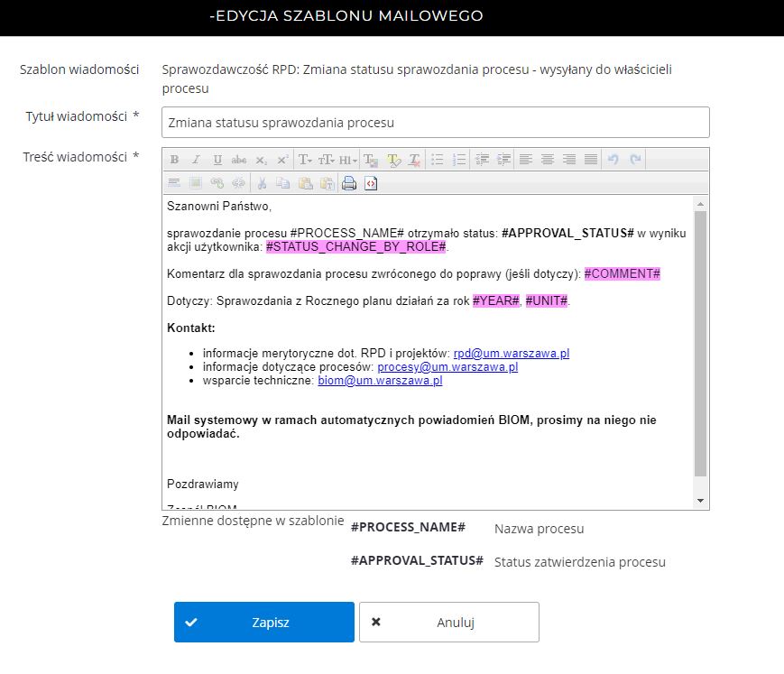This screenshot has height=674, width=784.
Task: Open the rpd@um.warszawa.pl email link
Action: pos(511,354)
